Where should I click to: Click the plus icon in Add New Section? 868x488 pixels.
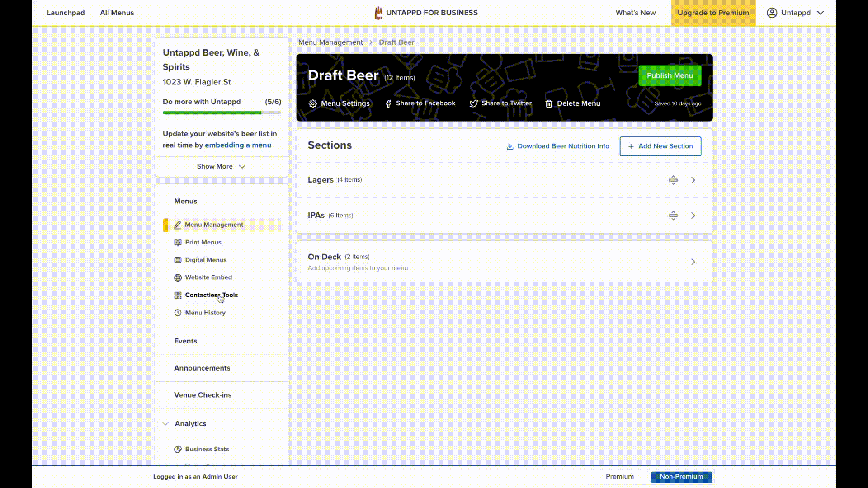point(631,146)
